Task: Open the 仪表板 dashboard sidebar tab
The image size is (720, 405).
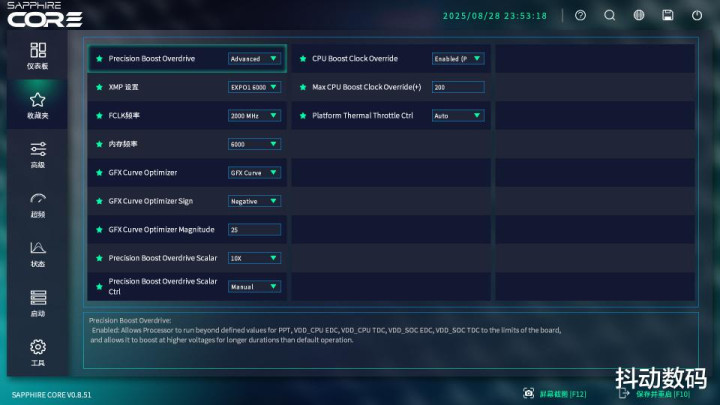Action: [x=38, y=56]
